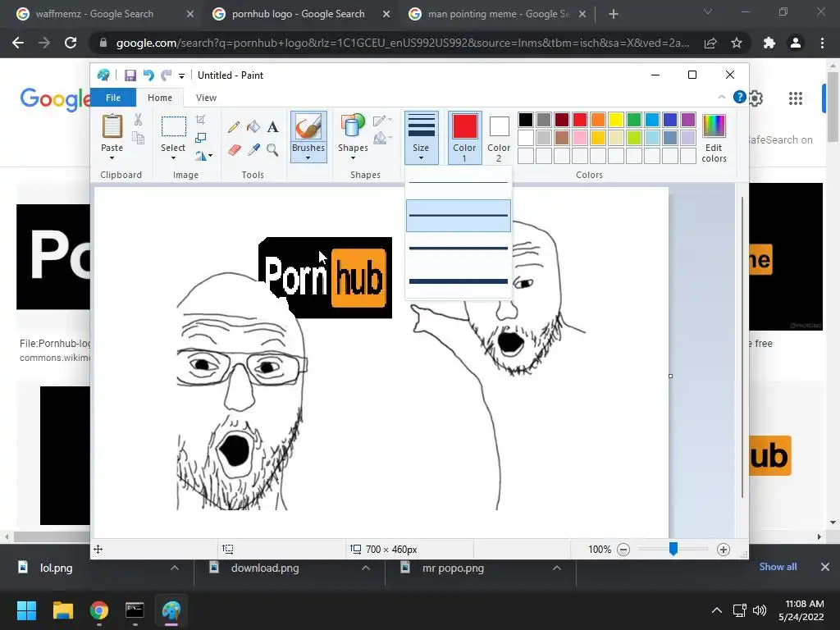Viewport: 840px width, 630px height.
Task: Open Google apps grid icon in Chrome
Action: (x=796, y=98)
